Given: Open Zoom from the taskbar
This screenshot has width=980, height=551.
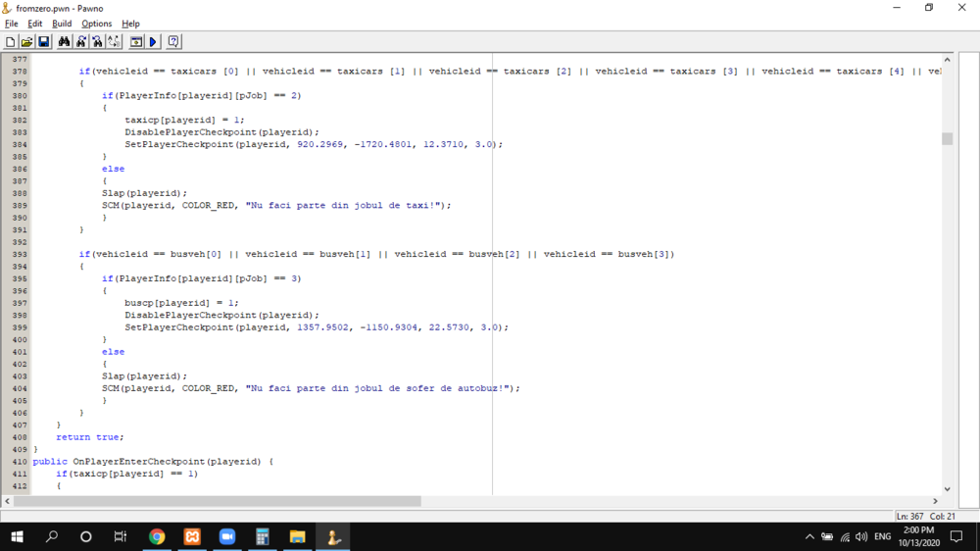Looking at the screenshot, I should pyautogui.click(x=227, y=536).
